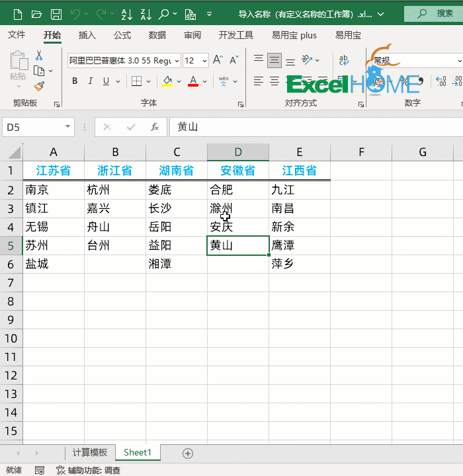
Task: Click the Format Painter brush icon
Action: coord(39,87)
